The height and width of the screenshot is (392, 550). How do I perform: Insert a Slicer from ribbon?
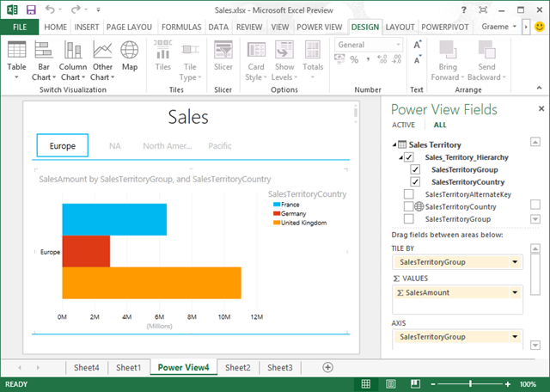pyautogui.click(x=223, y=57)
